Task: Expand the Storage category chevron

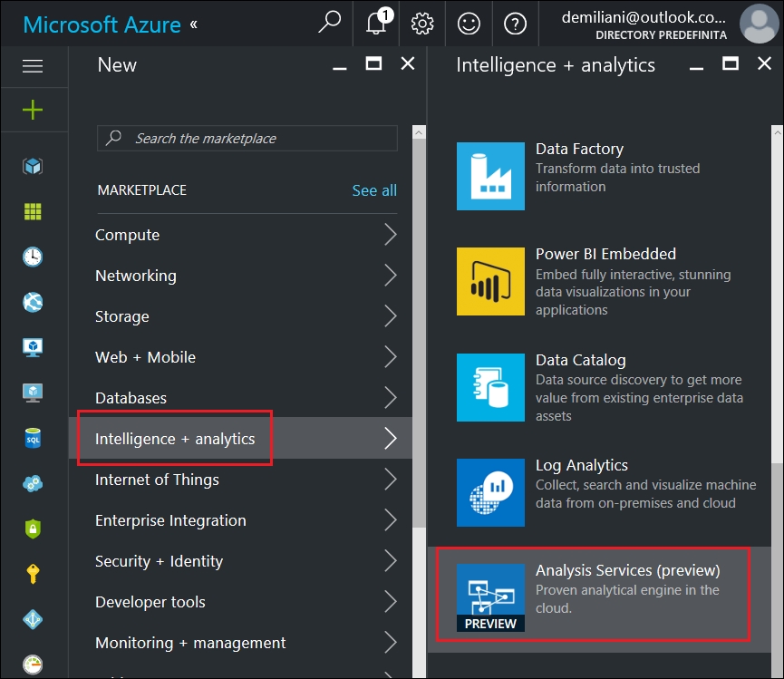Action: click(391, 316)
